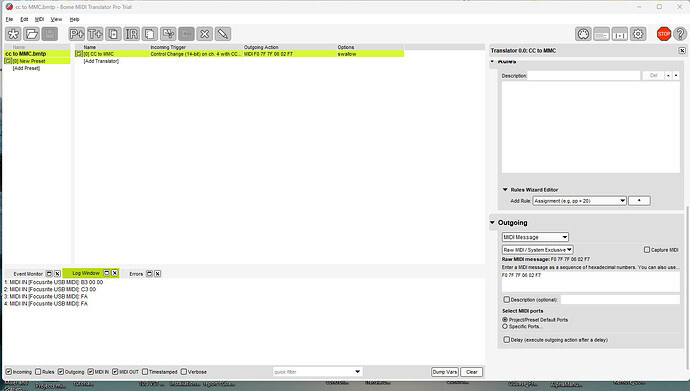Open the File menu

click(x=9, y=19)
